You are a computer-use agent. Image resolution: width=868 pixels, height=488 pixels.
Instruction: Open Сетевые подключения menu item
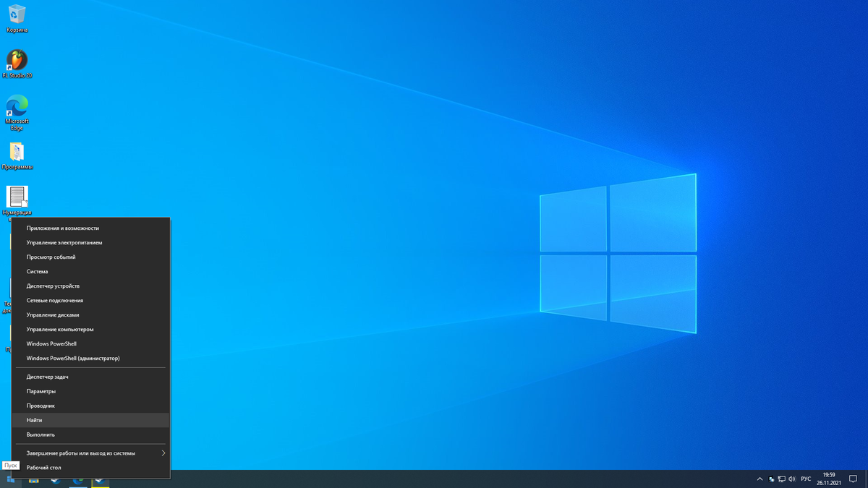click(x=91, y=301)
